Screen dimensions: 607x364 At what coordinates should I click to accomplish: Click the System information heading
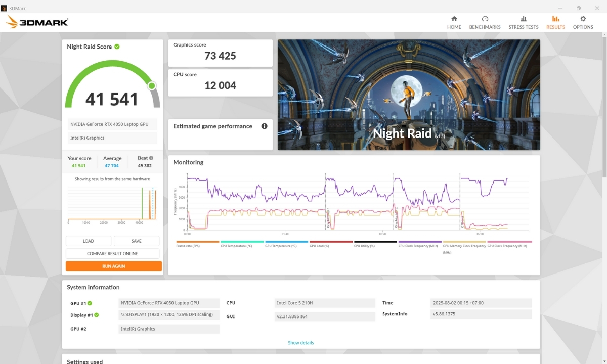[x=93, y=287]
